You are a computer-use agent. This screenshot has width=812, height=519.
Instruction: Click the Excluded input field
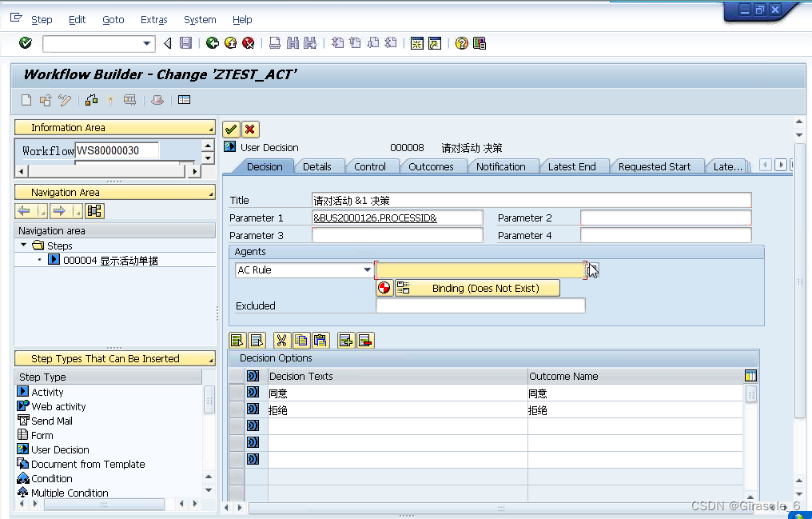point(480,305)
